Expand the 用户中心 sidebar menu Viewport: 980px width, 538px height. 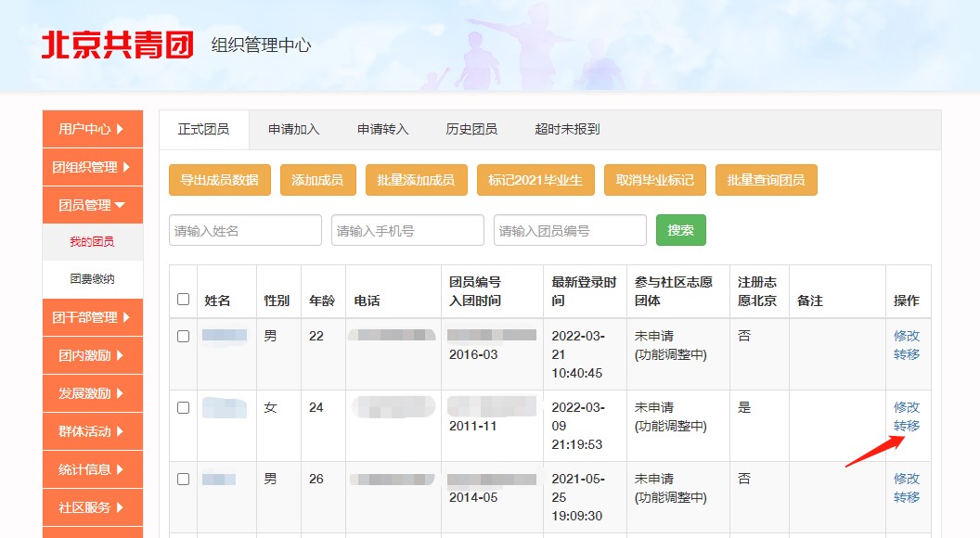pos(92,129)
